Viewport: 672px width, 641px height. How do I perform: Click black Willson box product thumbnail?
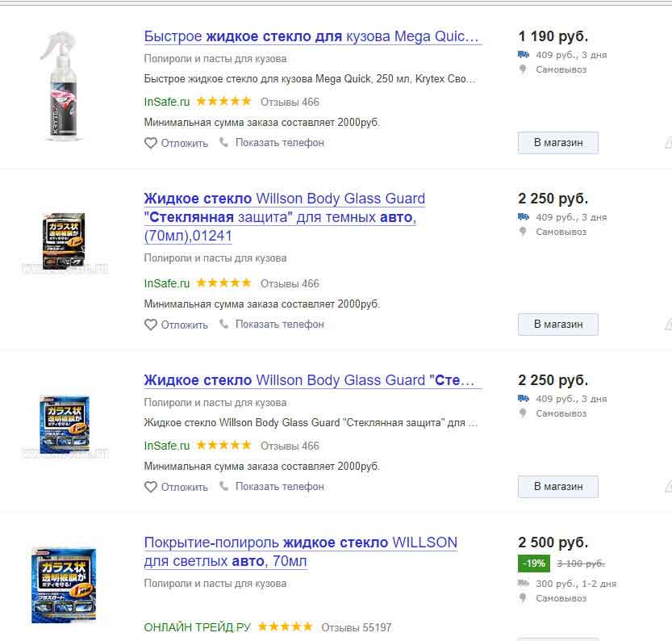pos(63,241)
